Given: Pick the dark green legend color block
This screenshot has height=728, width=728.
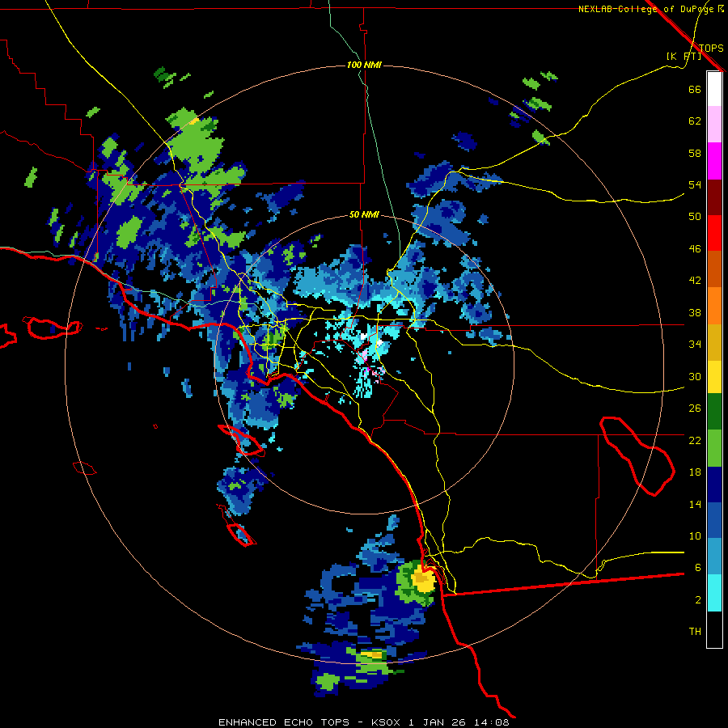Looking at the screenshot, I should coord(714,412).
